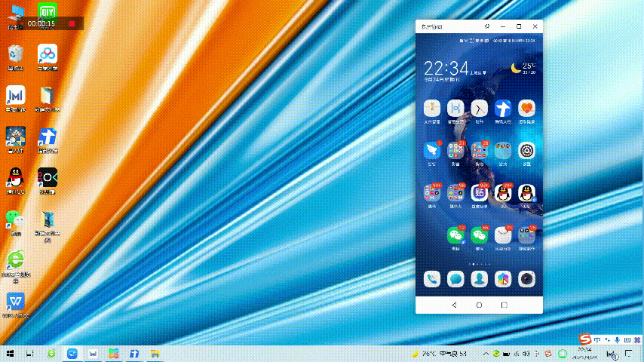Screen dimensions: 644x362
Task: Stop the screen recording red button
Action: (x=71, y=23)
